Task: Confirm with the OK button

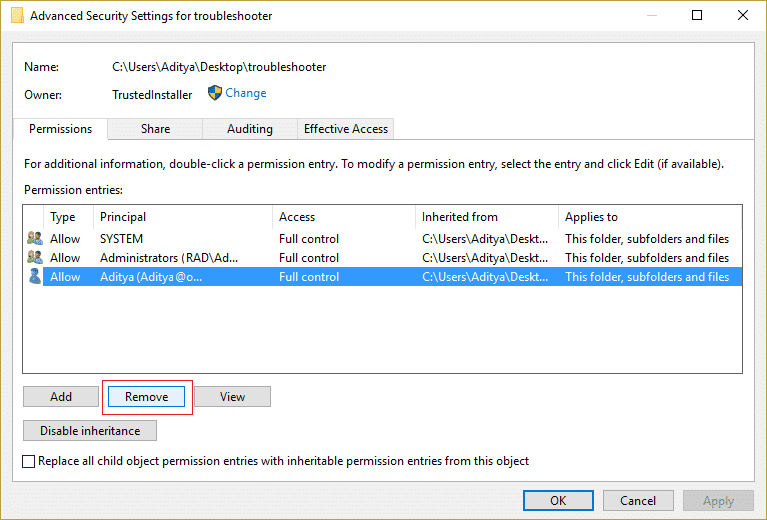Action: [558, 501]
